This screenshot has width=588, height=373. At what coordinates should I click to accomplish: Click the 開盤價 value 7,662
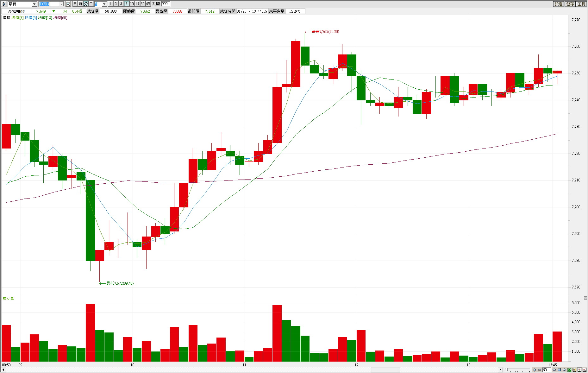coord(145,11)
